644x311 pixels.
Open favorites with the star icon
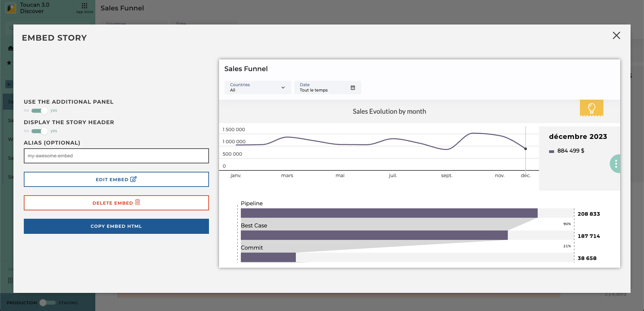point(9,63)
